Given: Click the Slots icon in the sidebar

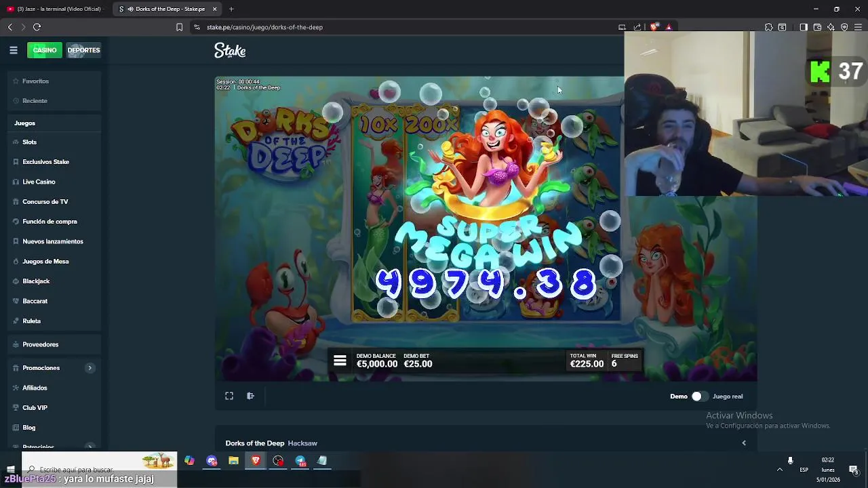Looking at the screenshot, I should 16,142.
